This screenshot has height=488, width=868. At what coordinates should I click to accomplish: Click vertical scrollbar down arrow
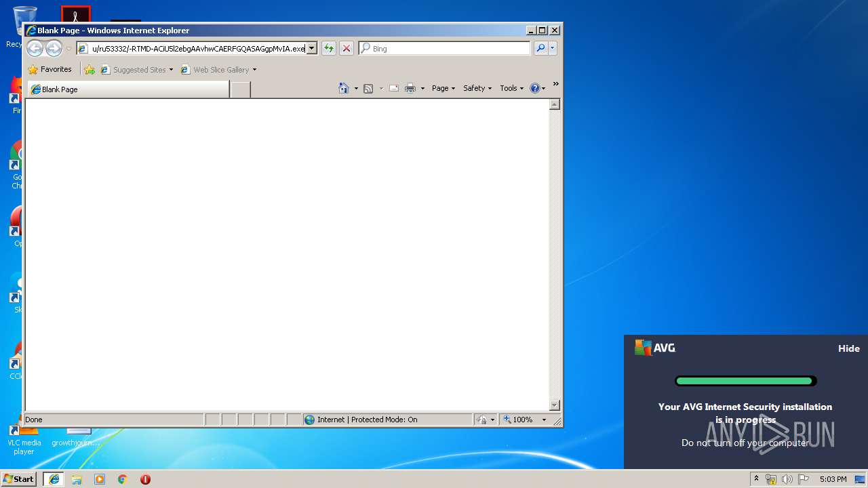[554, 405]
